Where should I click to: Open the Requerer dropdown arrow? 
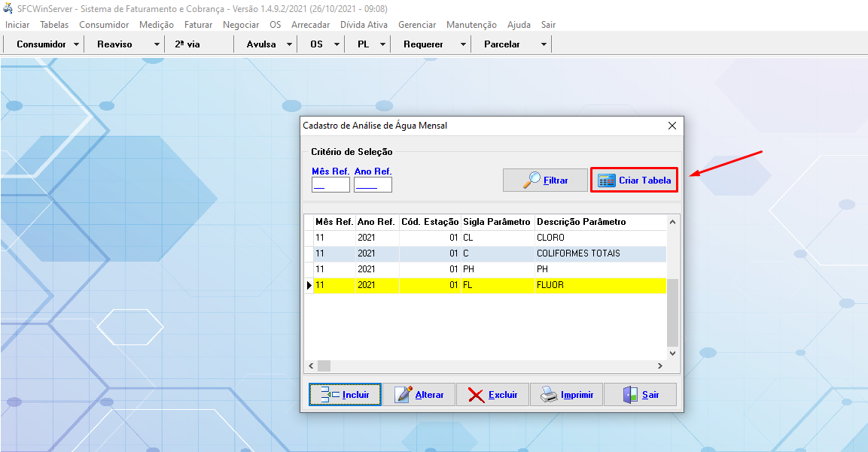click(464, 44)
